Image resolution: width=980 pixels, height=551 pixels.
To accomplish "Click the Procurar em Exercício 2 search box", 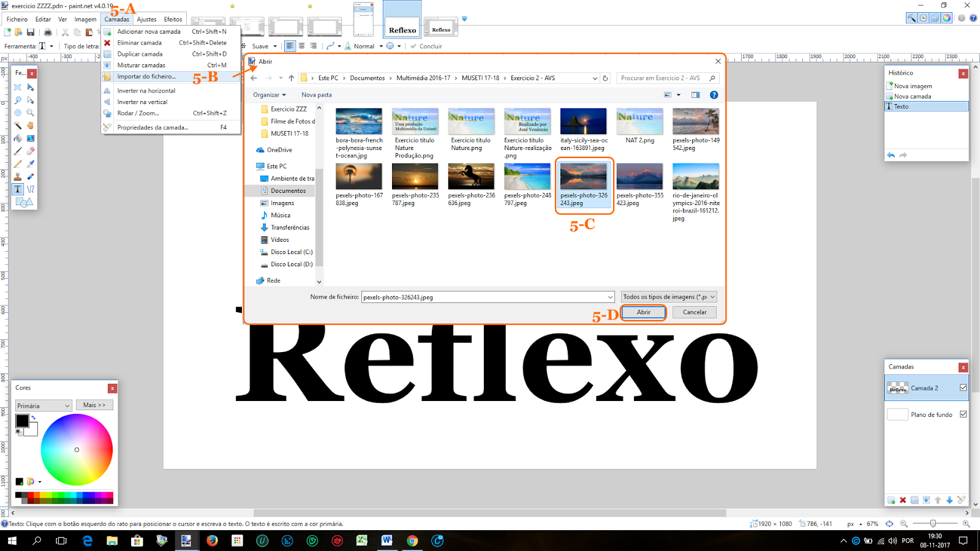I will 668,78.
